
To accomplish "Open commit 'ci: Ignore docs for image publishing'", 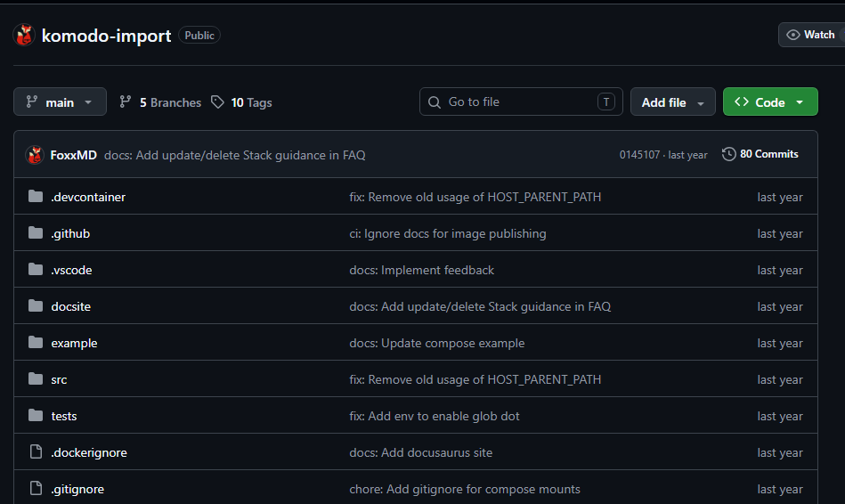I will tap(447, 234).
